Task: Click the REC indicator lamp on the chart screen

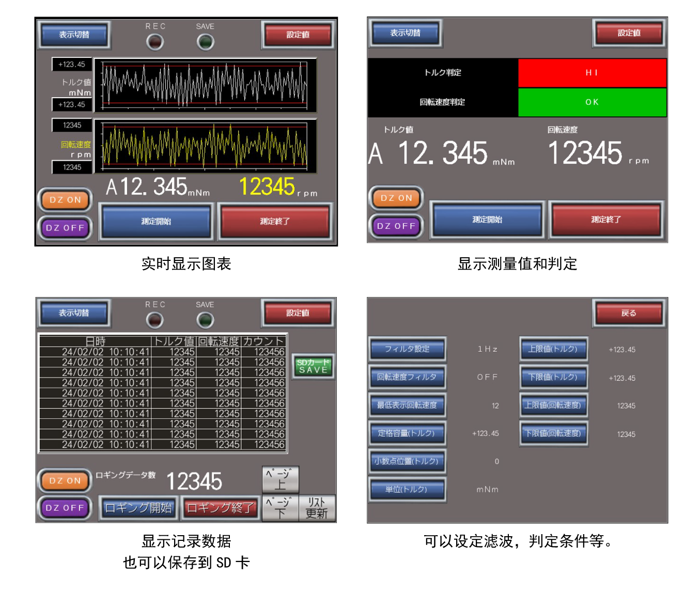Action: [x=155, y=42]
